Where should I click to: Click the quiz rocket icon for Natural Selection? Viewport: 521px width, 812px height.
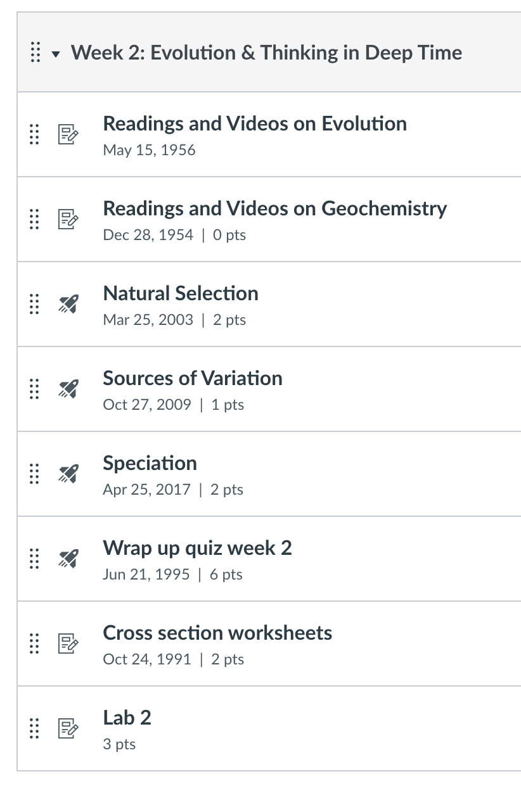[x=68, y=304]
